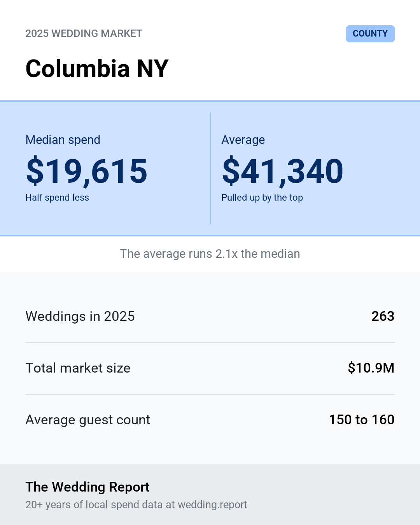
Task: Click the Average guest count label
Action: point(87,420)
